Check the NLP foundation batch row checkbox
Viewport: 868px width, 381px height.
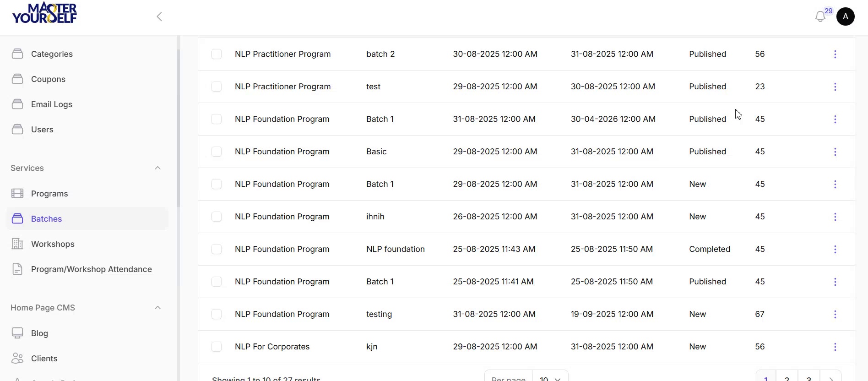point(217,249)
